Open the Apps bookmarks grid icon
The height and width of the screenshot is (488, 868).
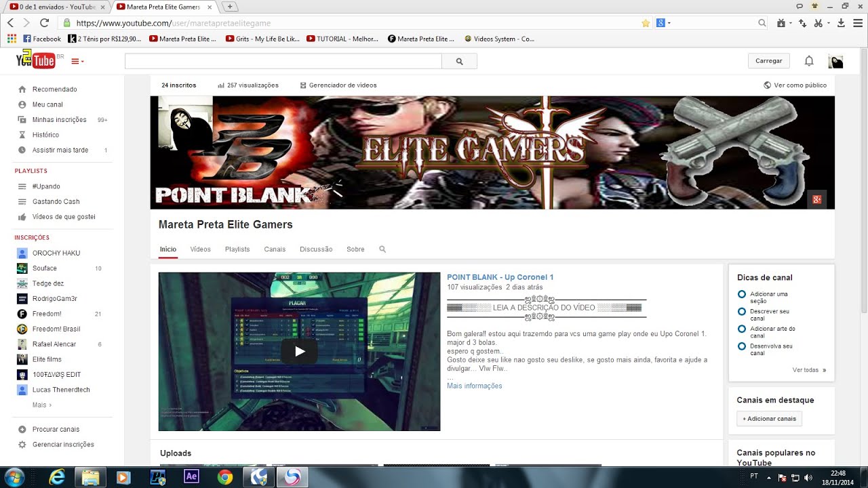coord(12,39)
